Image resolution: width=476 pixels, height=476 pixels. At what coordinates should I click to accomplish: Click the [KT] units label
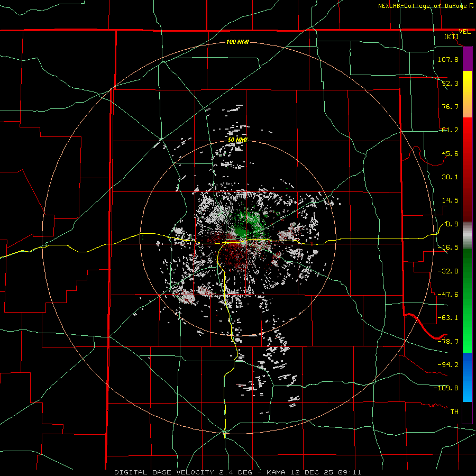(452, 36)
